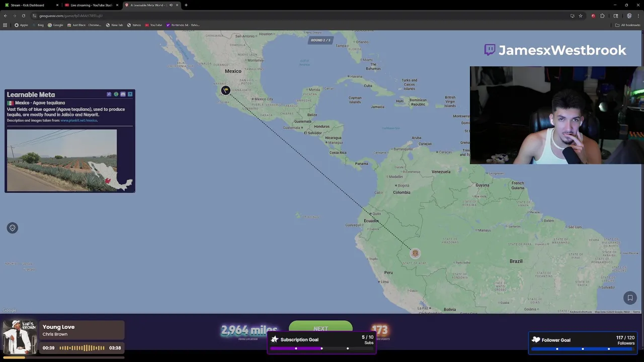Go back in browser history
This screenshot has height=362, width=644.
coord(6,16)
